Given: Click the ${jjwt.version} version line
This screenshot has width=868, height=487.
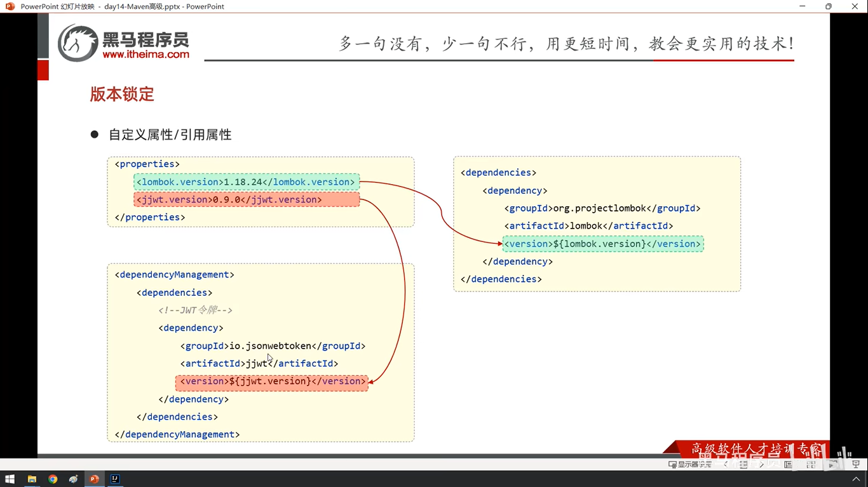Looking at the screenshot, I should point(272,381).
